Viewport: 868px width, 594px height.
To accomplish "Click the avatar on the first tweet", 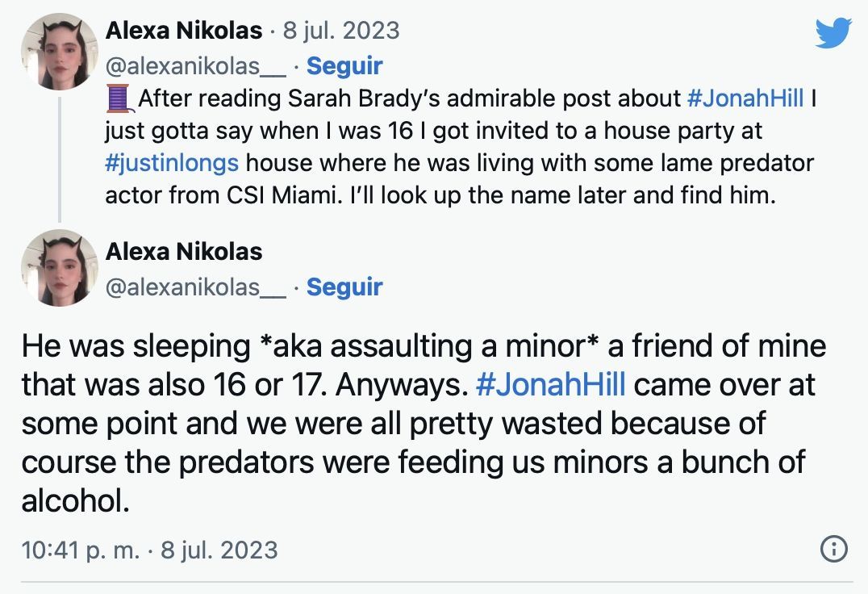I will pyautogui.click(x=59, y=51).
